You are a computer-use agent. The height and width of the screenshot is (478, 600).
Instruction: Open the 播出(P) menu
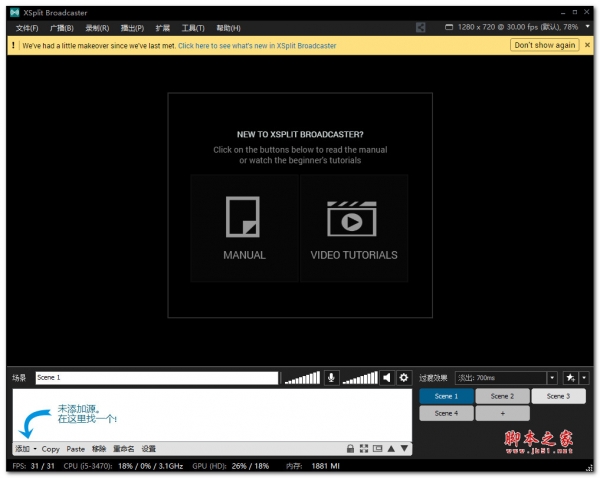[x=132, y=28]
